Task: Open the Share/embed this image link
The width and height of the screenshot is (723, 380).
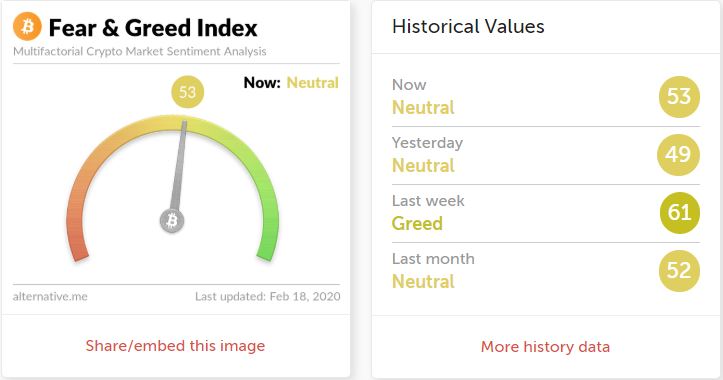Action: 175,346
